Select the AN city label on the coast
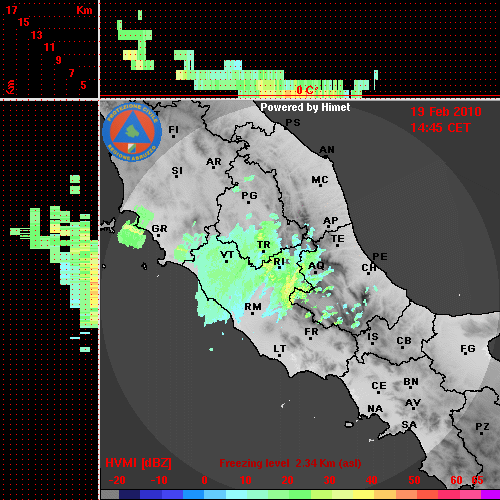The image size is (500, 500). click(x=327, y=150)
